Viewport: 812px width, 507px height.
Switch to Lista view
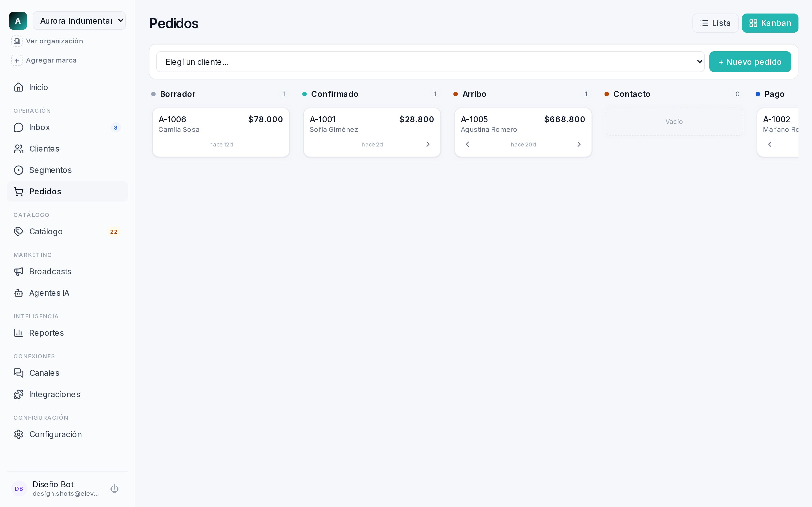click(x=715, y=23)
